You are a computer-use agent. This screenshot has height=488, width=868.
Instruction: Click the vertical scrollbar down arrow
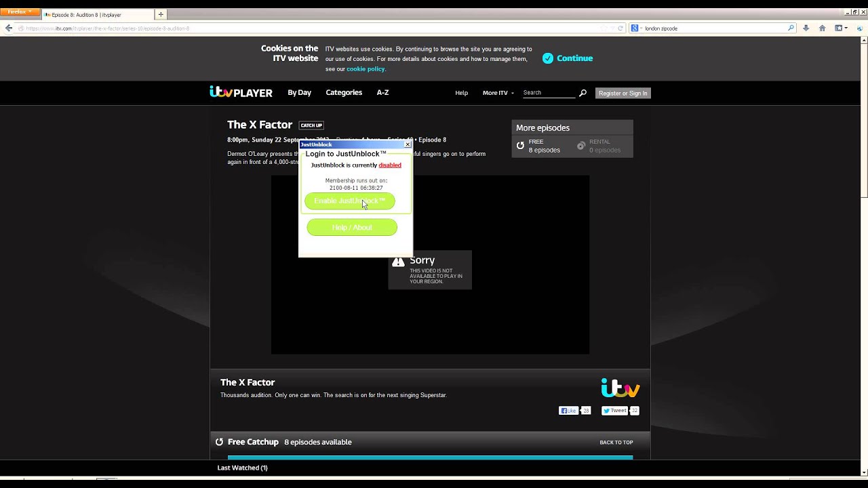[864, 471]
